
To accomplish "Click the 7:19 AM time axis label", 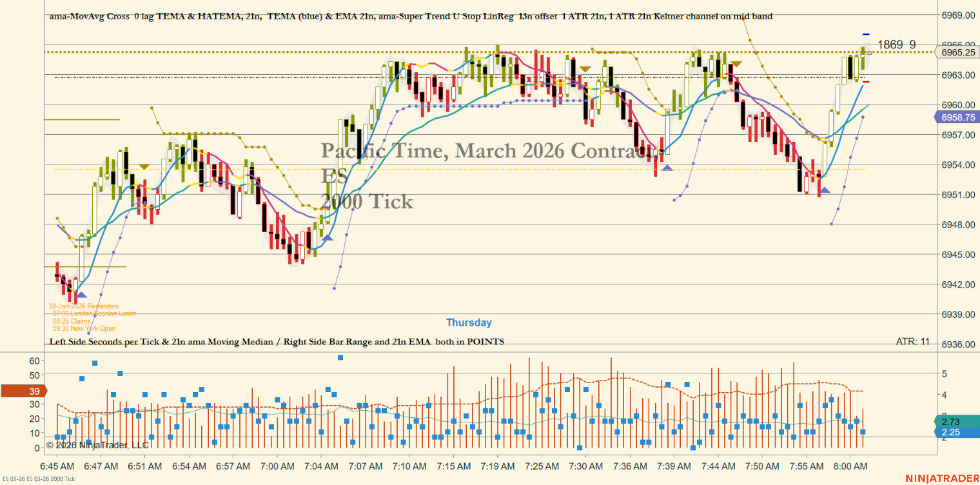I will [498, 466].
